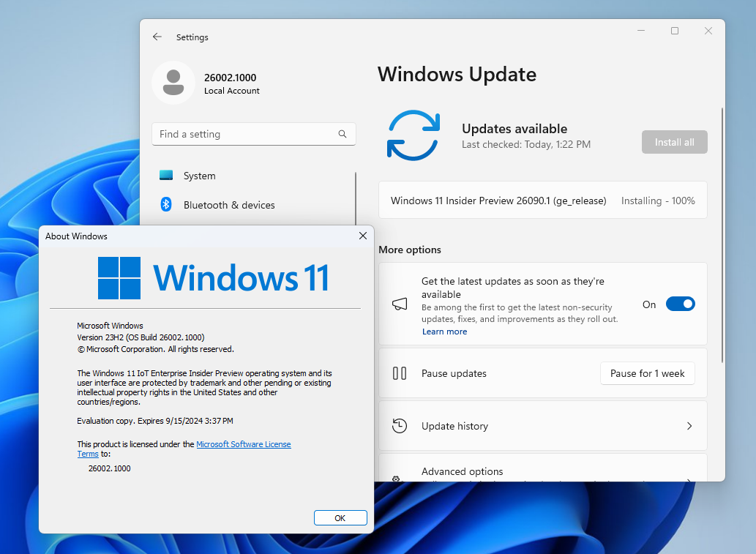Click the System monitor icon in sidebar
756x554 pixels.
tap(166, 176)
